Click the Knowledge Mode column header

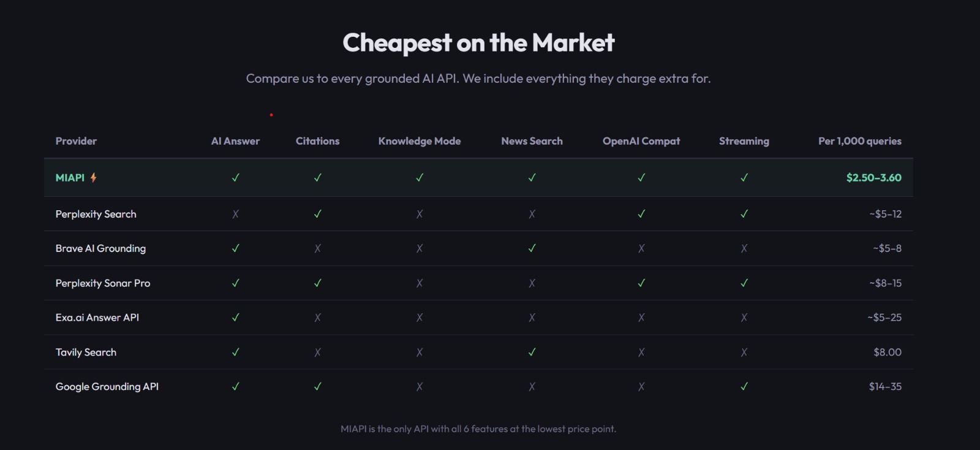click(420, 141)
